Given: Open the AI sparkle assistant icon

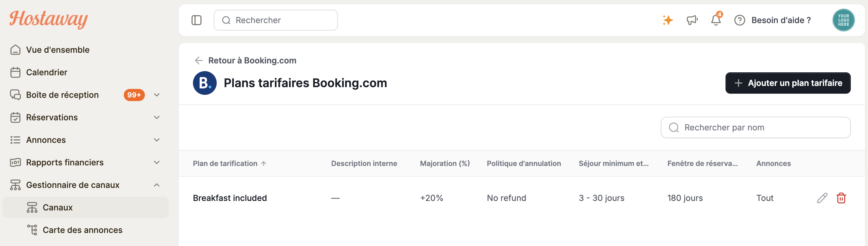Looking at the screenshot, I should pos(667,20).
